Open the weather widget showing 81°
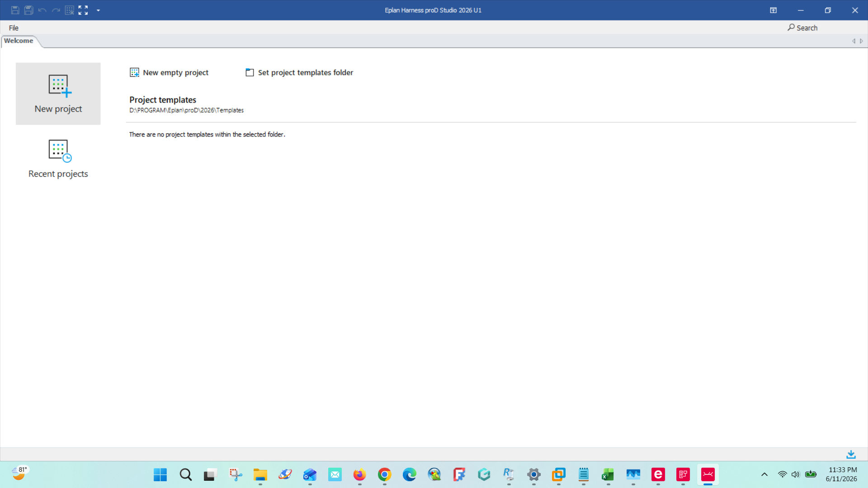This screenshot has width=868, height=488. point(20,474)
